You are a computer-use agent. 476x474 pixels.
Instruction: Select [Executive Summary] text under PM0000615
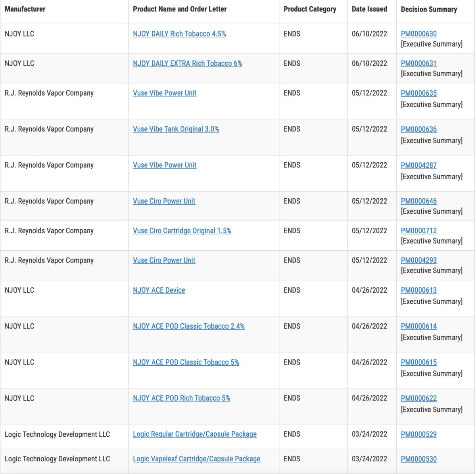tap(432, 374)
